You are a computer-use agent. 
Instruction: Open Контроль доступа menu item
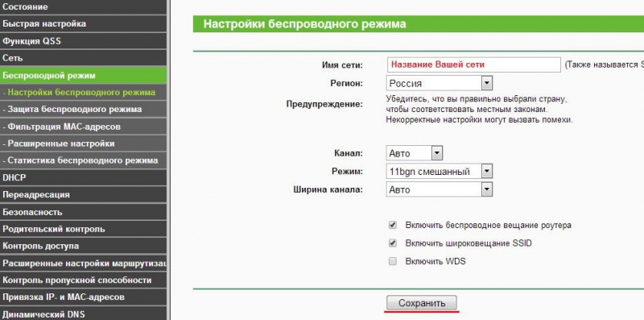[84, 247]
